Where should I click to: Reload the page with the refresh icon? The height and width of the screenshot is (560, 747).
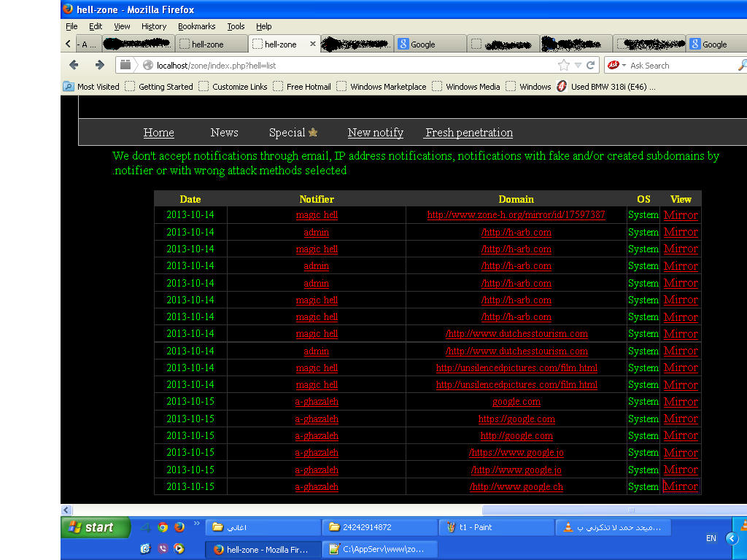pos(590,65)
